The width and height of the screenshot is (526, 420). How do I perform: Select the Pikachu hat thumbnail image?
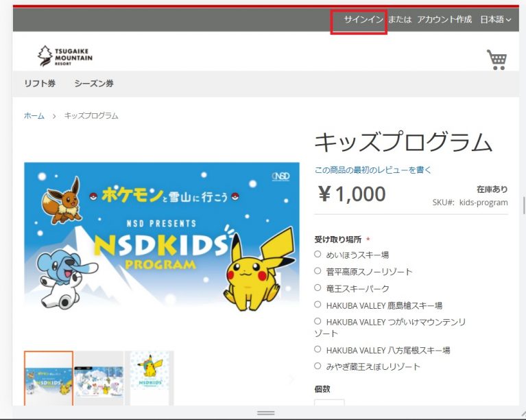point(150,379)
